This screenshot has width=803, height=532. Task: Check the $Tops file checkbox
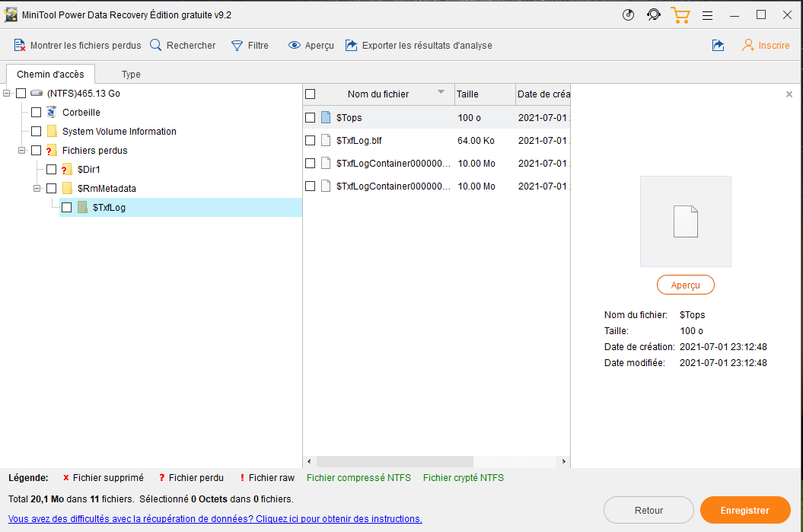[310, 117]
